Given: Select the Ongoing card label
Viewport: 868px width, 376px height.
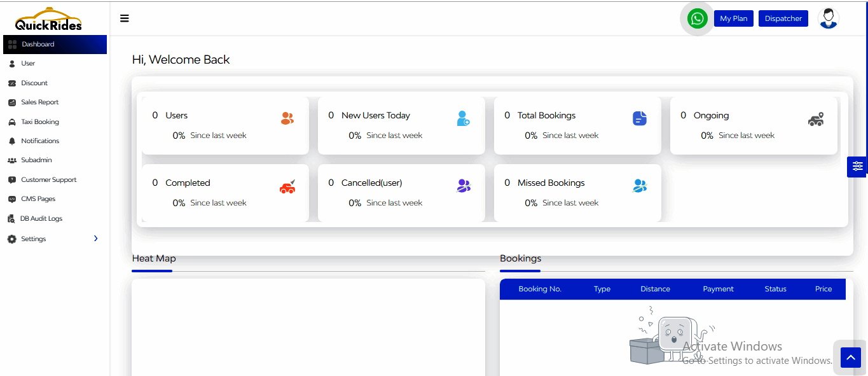Looking at the screenshot, I should (711, 116).
